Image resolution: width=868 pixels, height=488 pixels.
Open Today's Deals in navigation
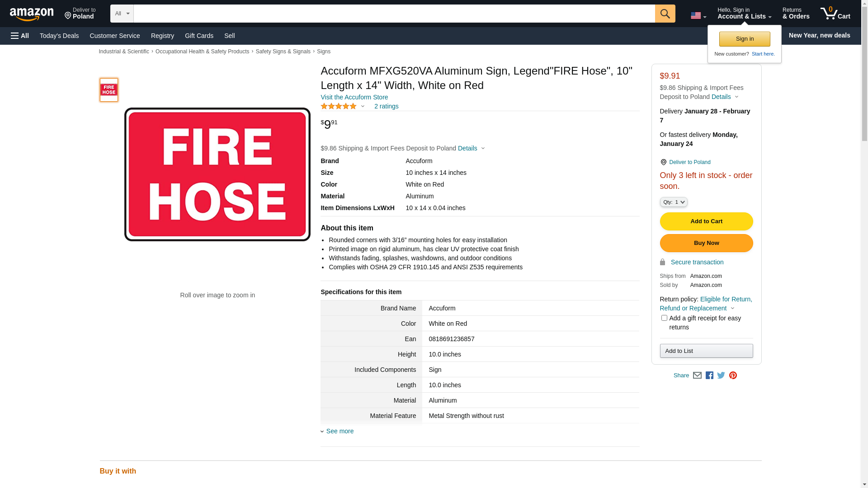coord(59,36)
